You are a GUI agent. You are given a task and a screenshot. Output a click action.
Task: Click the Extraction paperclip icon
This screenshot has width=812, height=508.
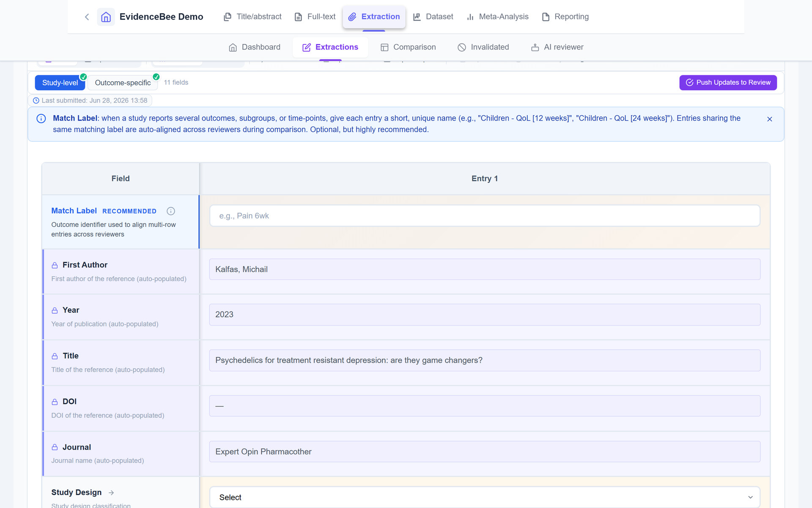pyautogui.click(x=352, y=17)
